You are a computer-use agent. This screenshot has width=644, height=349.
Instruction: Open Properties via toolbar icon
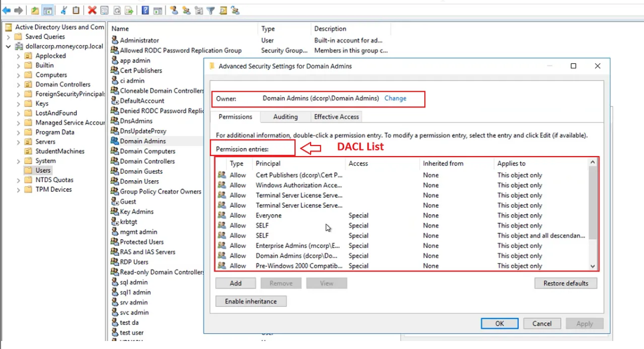[x=104, y=10]
